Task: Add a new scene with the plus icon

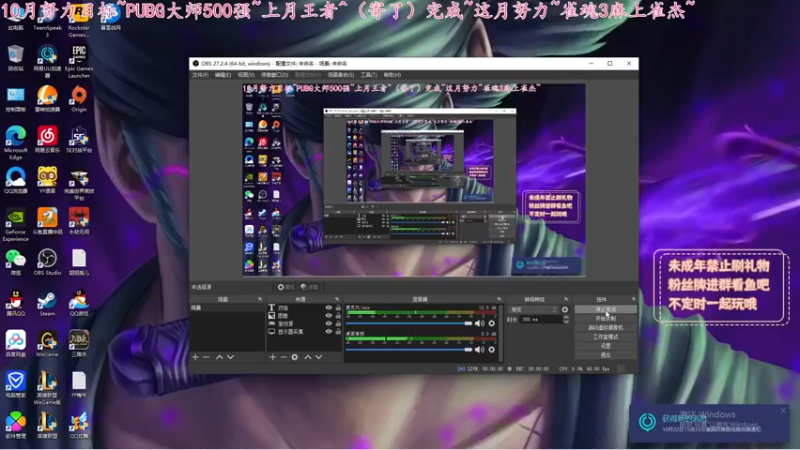Action: (195, 357)
